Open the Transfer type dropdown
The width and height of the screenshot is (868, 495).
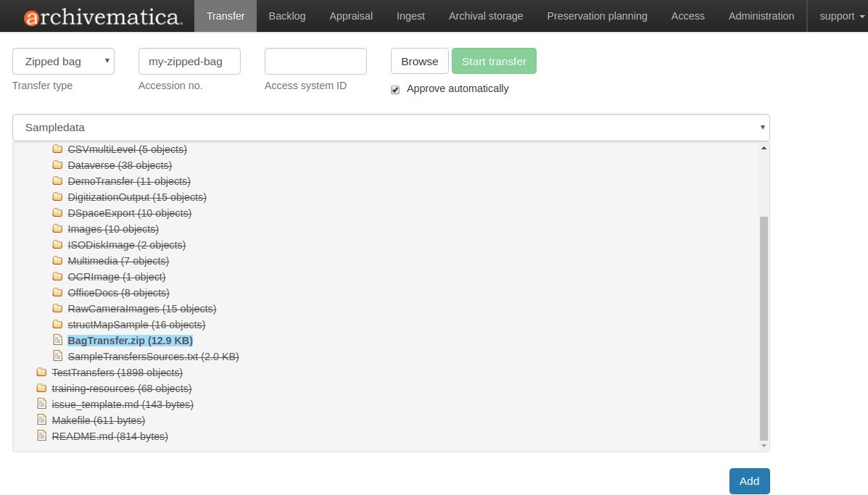pyautogui.click(x=63, y=62)
